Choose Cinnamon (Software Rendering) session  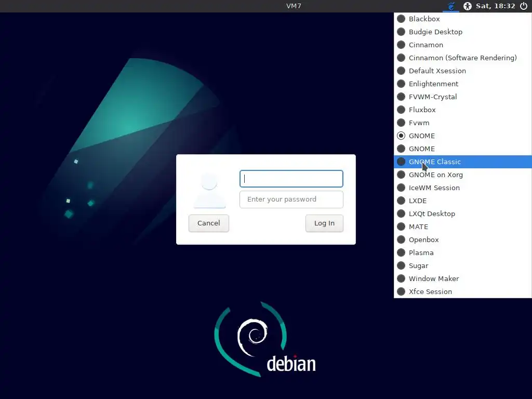click(463, 58)
